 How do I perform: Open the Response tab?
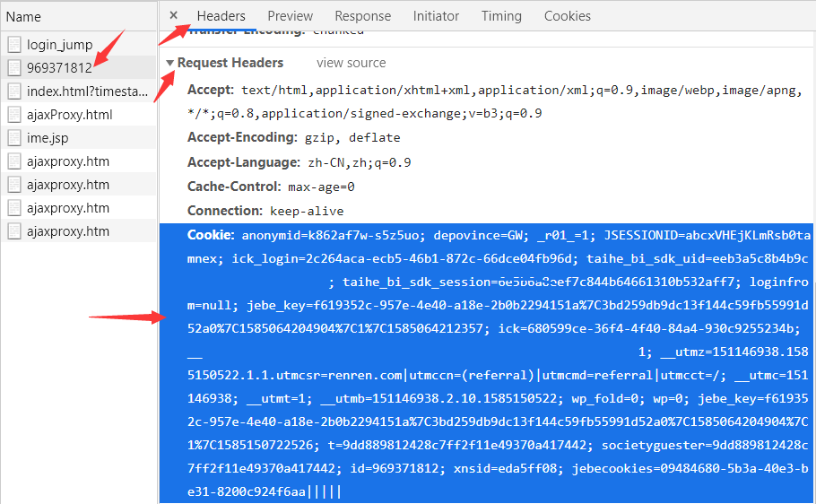point(362,16)
